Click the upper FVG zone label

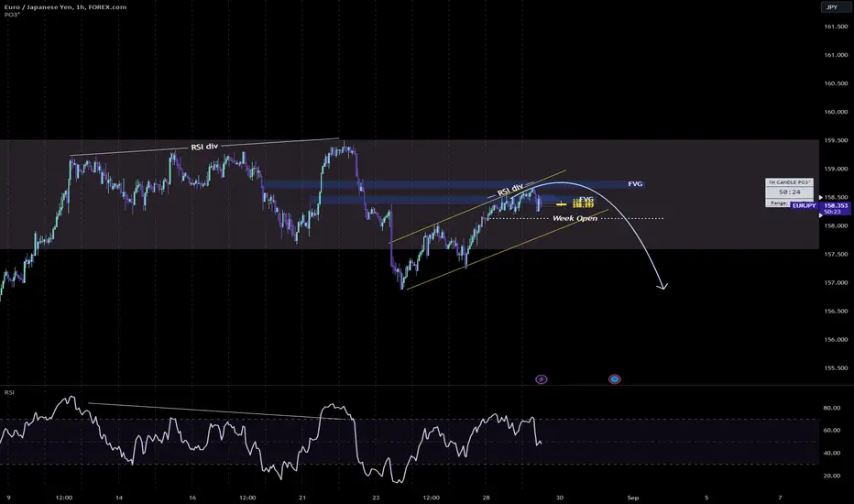point(635,184)
